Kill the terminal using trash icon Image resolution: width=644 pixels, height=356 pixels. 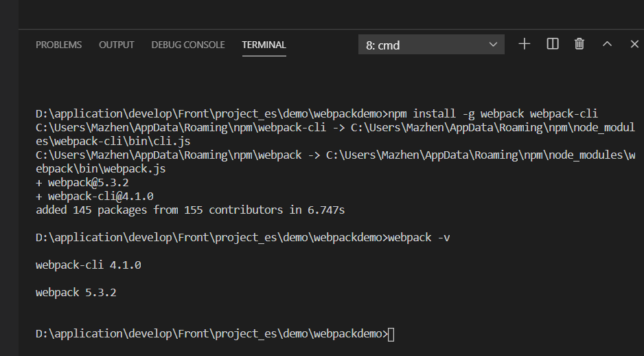pyautogui.click(x=579, y=44)
